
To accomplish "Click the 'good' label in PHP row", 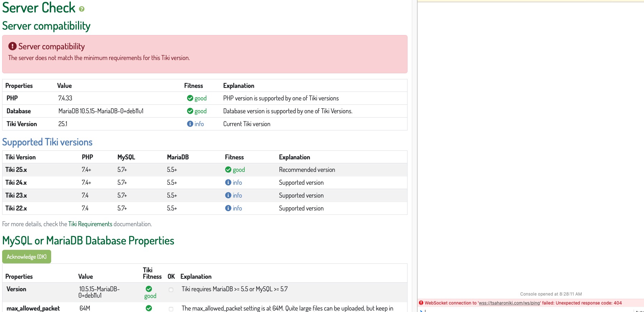I will pos(201,98).
